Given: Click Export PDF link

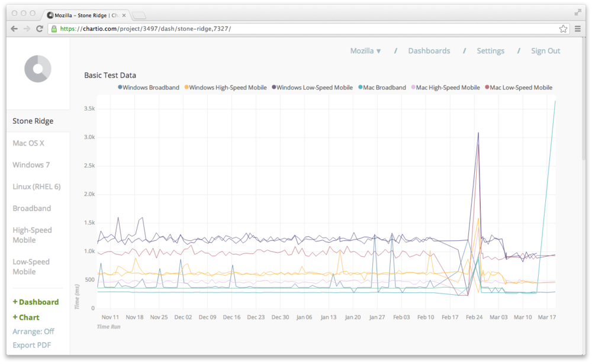Looking at the screenshot, I should click(33, 345).
